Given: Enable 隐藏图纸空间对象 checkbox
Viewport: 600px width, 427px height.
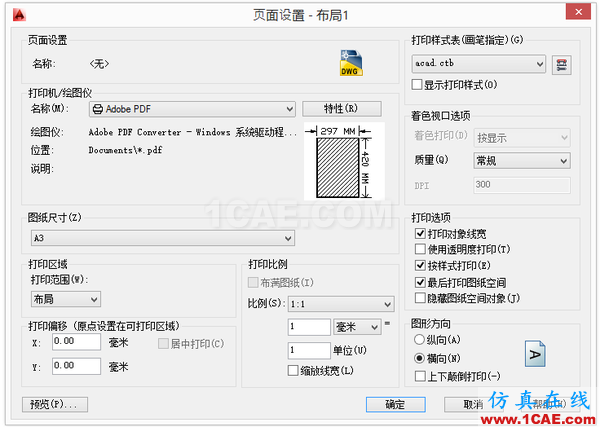Looking at the screenshot, I should point(420,298).
